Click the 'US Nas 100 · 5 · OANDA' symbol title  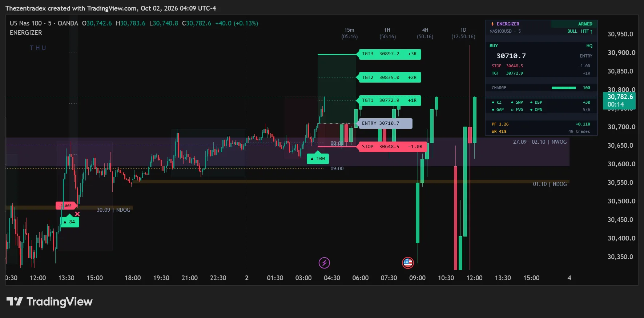pos(44,23)
